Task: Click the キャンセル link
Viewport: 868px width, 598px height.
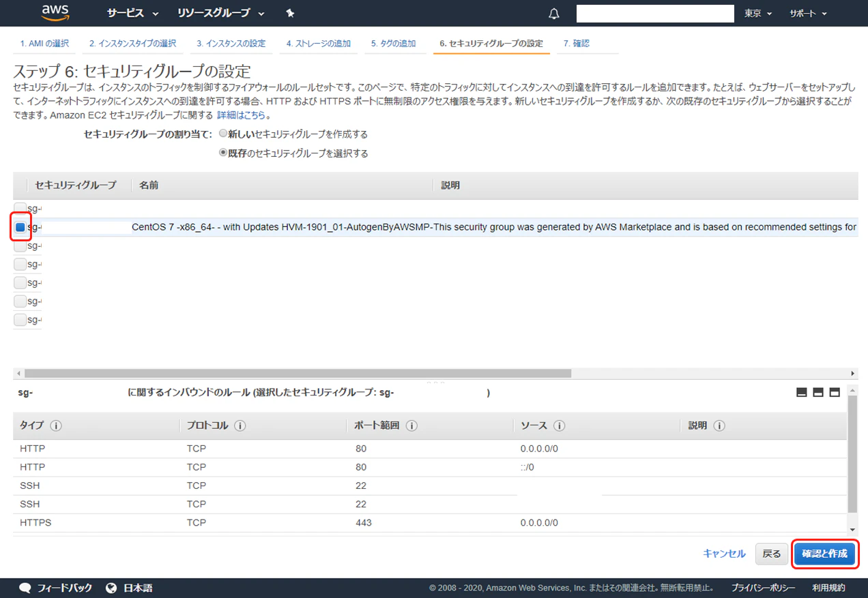Action: [724, 554]
